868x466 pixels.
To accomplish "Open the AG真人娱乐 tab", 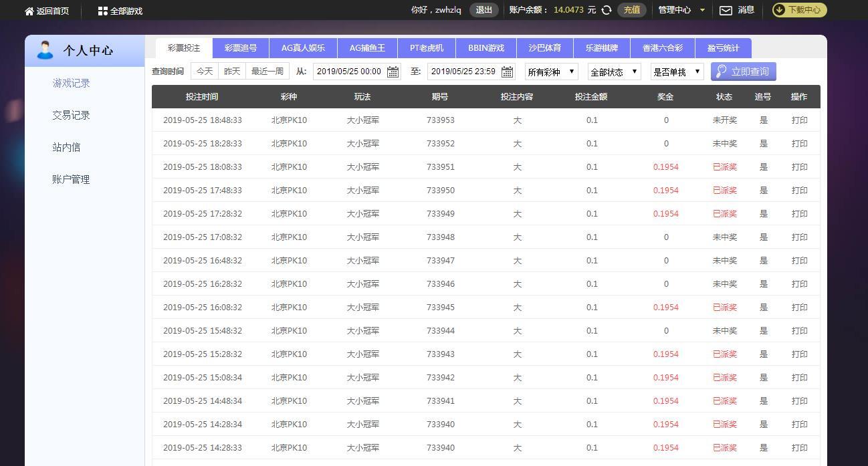I will [303, 48].
